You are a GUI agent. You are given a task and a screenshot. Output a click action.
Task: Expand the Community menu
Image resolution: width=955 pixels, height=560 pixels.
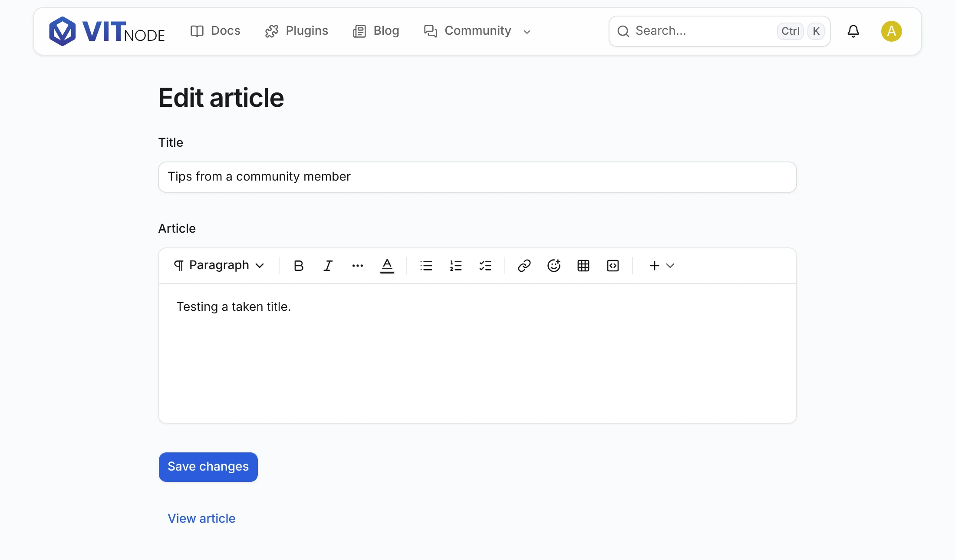pyautogui.click(x=477, y=31)
